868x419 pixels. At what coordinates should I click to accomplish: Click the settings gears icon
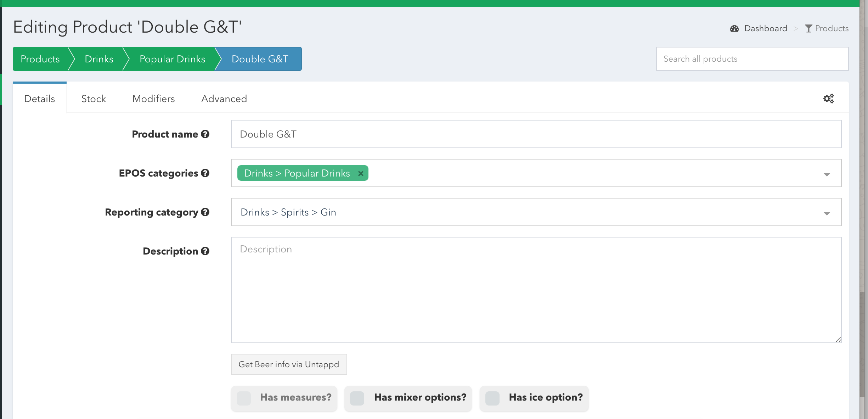click(828, 99)
